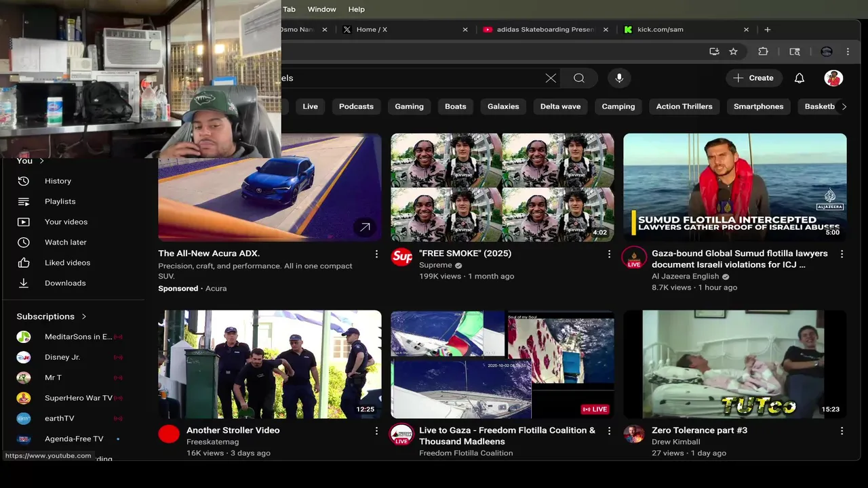The image size is (868, 488).
Task: Open options for FREE SMOKE video
Action: click(x=609, y=253)
